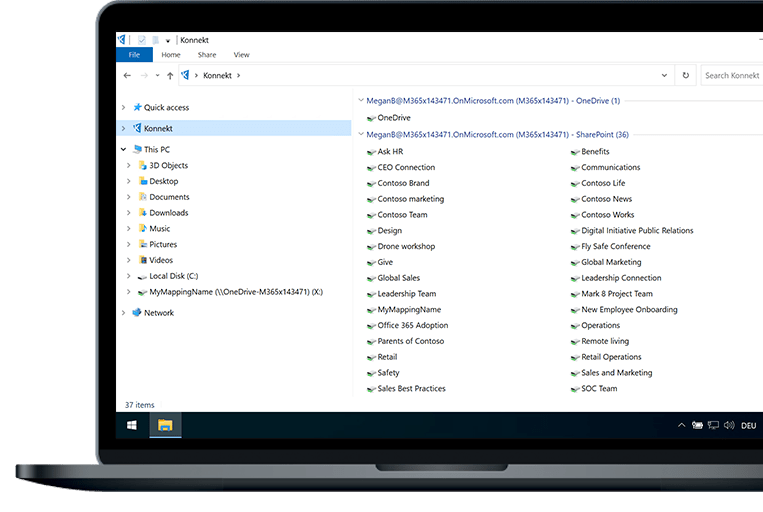Open the address bar history dropdown

[664, 75]
